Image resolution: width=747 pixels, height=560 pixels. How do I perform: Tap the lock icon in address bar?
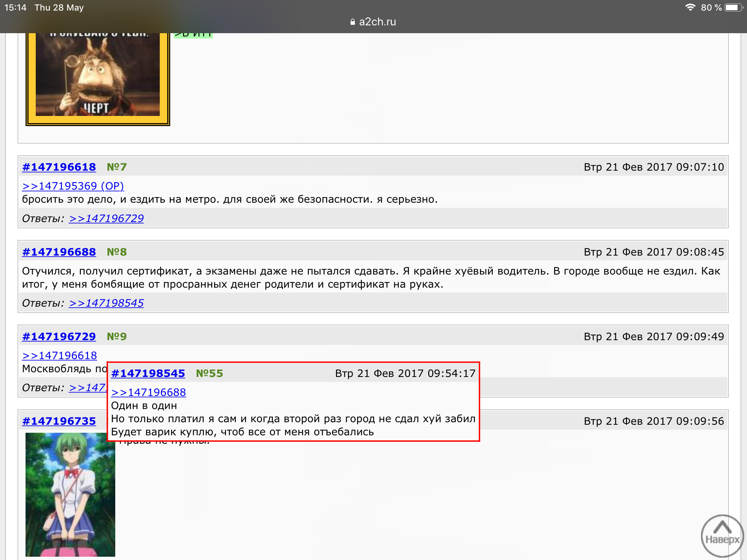[x=352, y=22]
